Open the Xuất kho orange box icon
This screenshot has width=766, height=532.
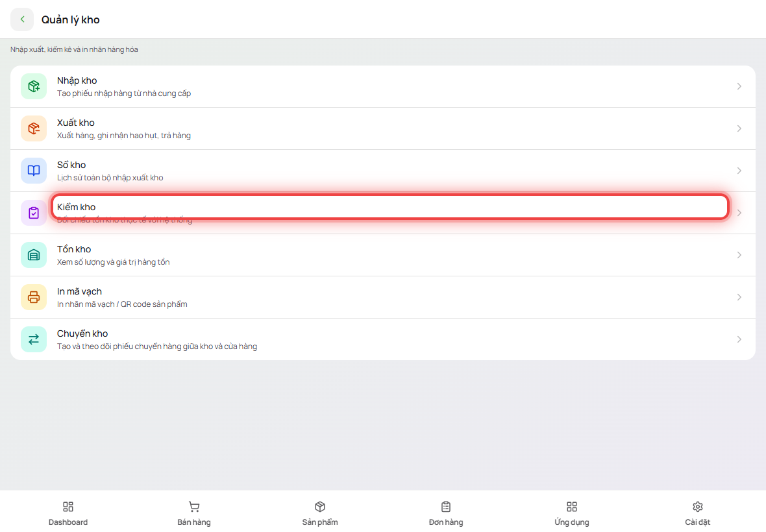tap(34, 128)
